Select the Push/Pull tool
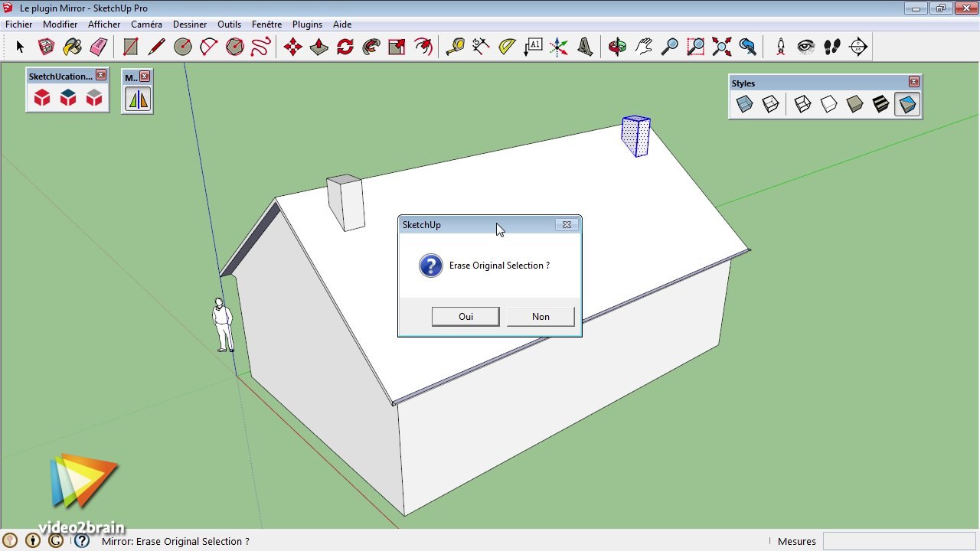Viewport: 980px width, 551px height. [x=318, y=47]
